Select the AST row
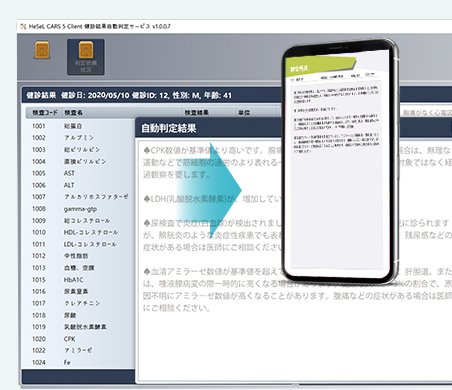 (80, 173)
